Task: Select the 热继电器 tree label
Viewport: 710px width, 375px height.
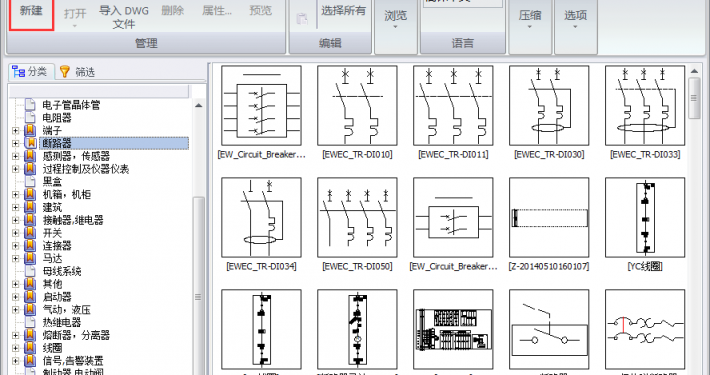Action: click(62, 322)
